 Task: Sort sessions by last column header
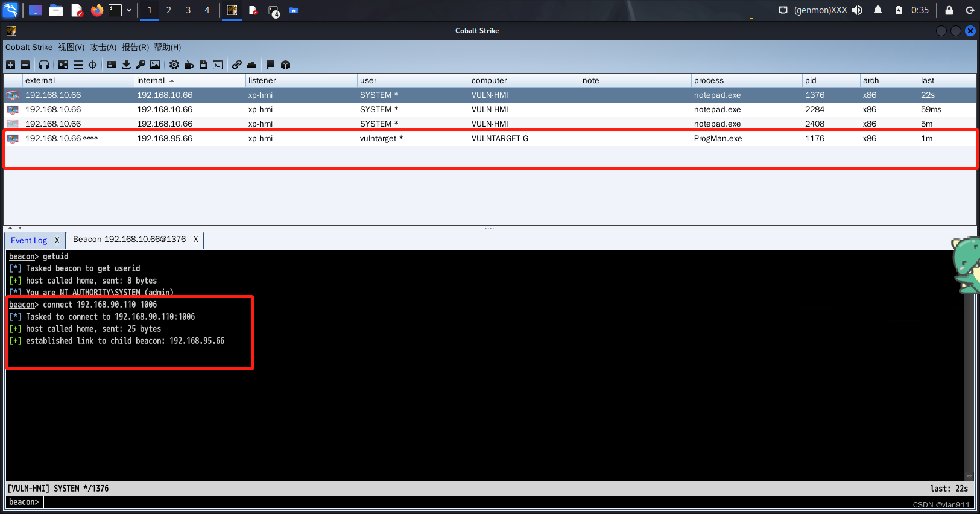click(x=947, y=80)
